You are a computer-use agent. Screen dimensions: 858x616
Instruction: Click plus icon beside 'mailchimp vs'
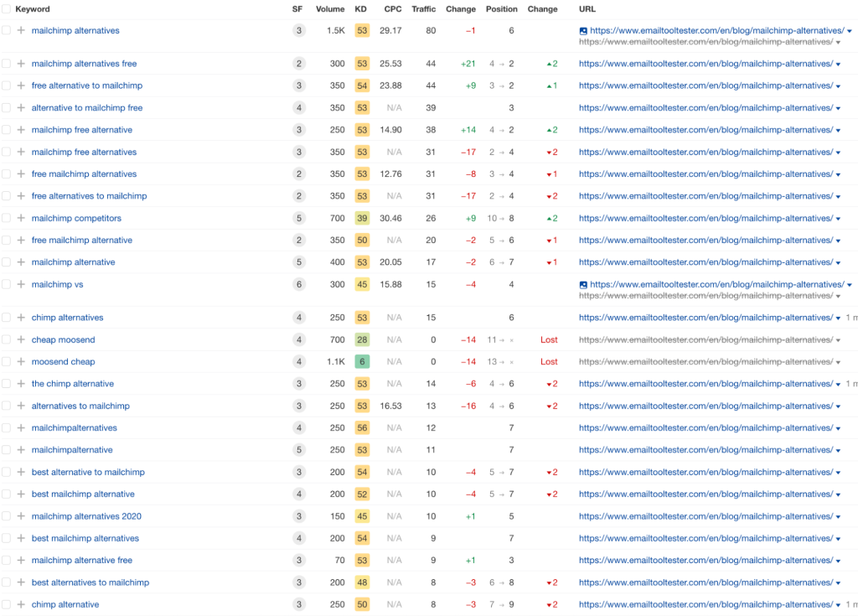click(21, 284)
